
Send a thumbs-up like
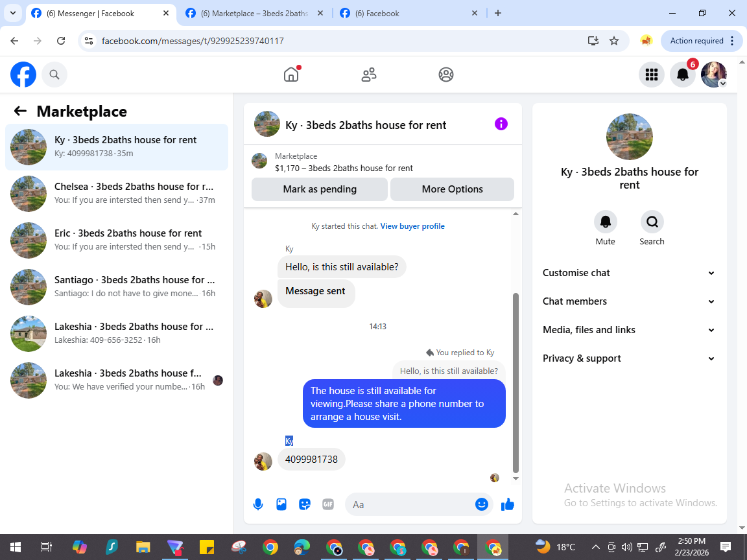tap(507, 504)
